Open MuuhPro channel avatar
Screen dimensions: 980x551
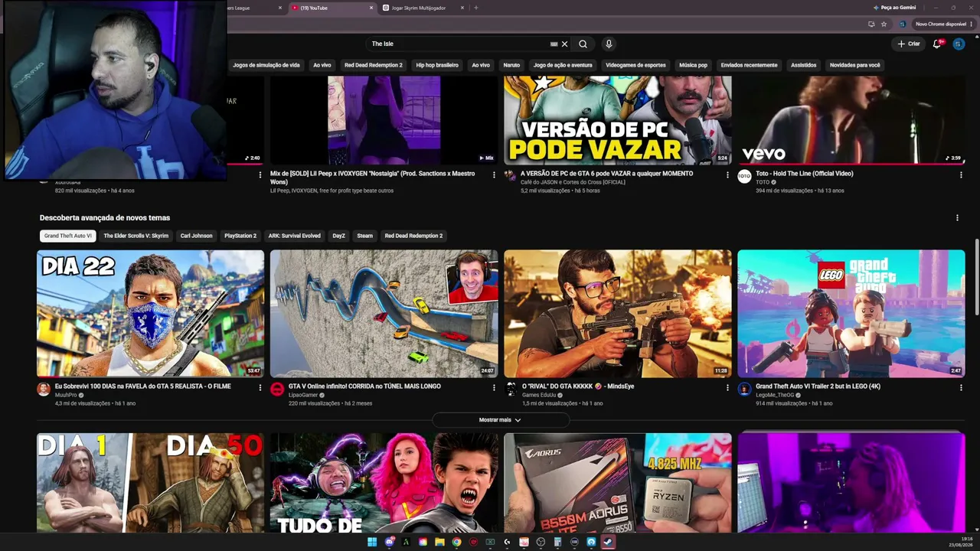coord(44,389)
